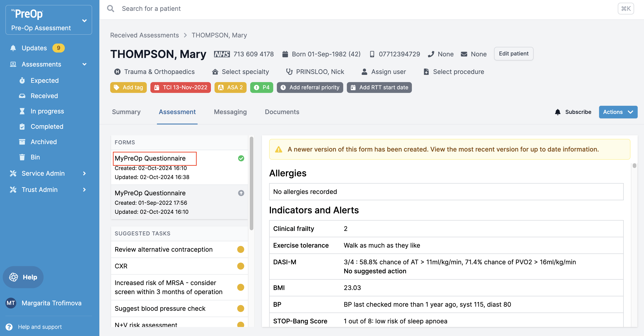Image resolution: width=644 pixels, height=336 pixels.
Task: Switch to the Summary tab
Action: pos(126,112)
